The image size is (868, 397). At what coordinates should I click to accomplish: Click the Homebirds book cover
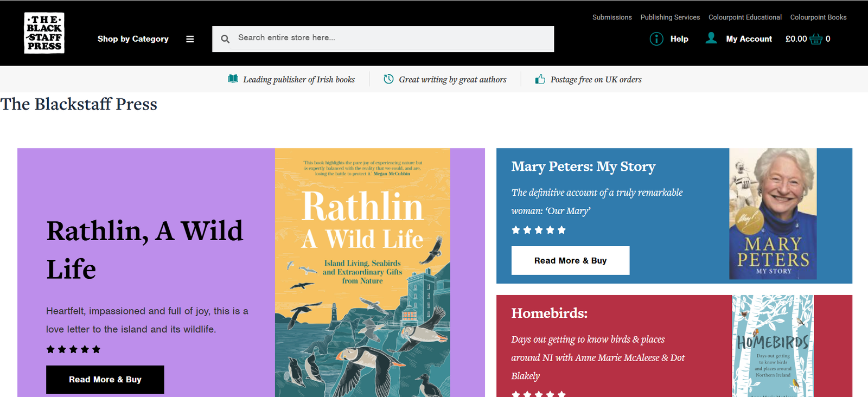pyautogui.click(x=773, y=346)
